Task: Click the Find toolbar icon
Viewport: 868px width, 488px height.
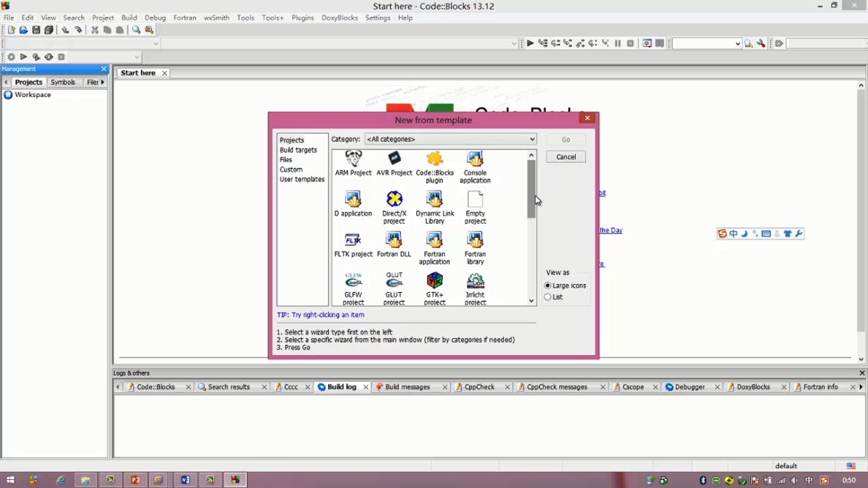Action: coord(136,30)
